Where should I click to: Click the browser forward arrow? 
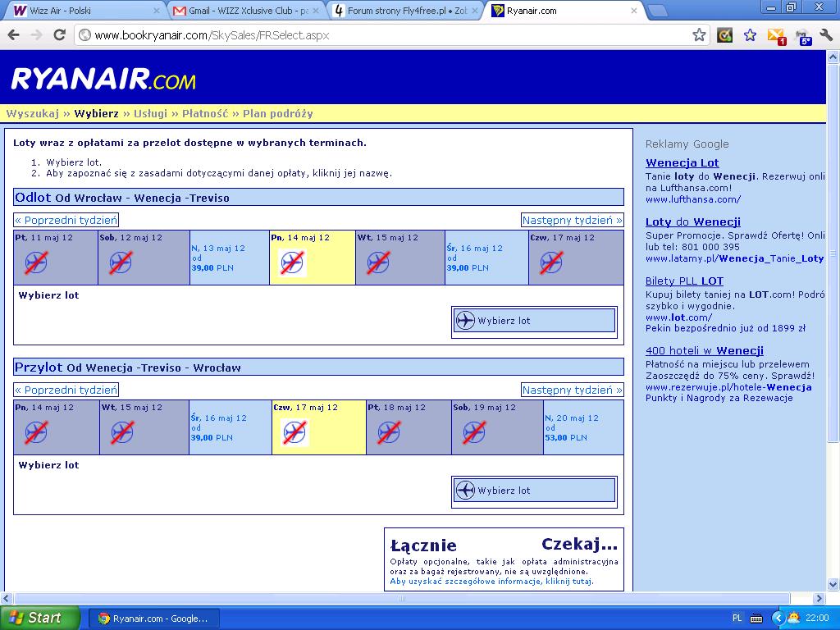[36, 35]
